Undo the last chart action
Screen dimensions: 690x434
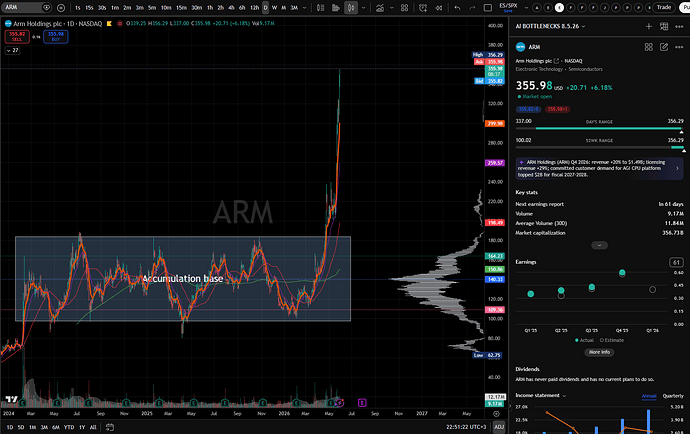point(457,7)
